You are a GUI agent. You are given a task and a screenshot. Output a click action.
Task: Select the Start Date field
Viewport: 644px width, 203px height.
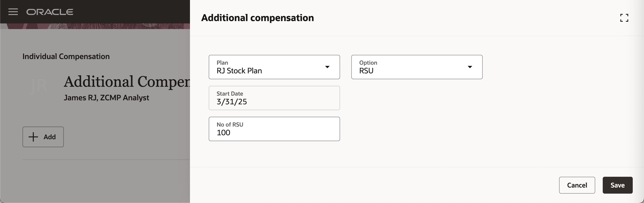(274, 98)
